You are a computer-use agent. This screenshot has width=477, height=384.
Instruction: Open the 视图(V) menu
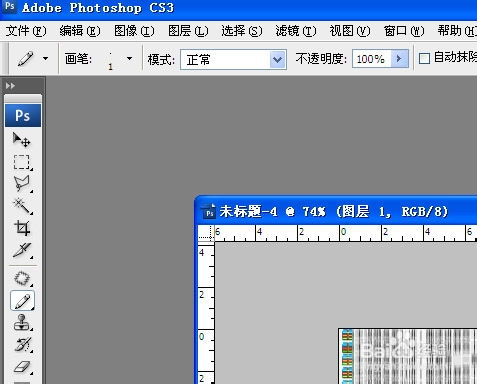pyautogui.click(x=350, y=31)
